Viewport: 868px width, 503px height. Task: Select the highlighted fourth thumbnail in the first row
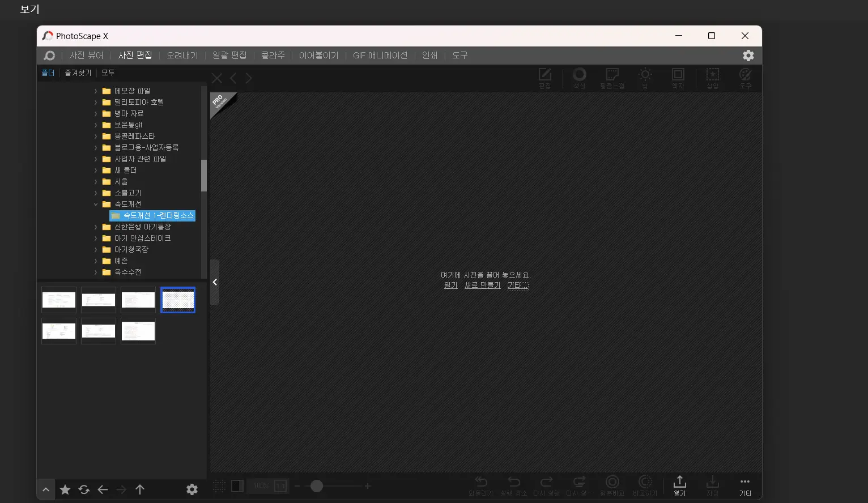(x=178, y=300)
